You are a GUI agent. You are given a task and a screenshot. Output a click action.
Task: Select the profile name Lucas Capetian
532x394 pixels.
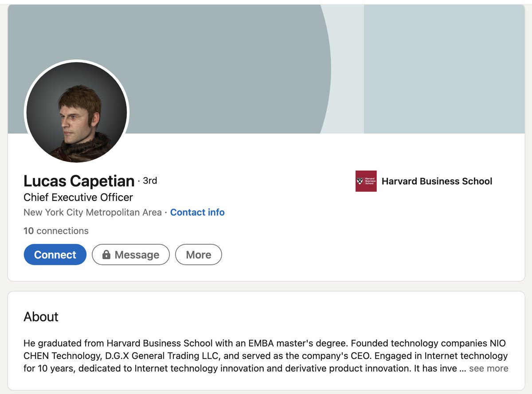79,181
